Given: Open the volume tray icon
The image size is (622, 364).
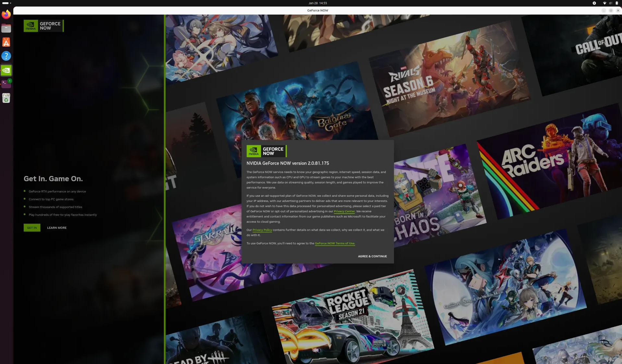Looking at the screenshot, I should click(611, 3).
